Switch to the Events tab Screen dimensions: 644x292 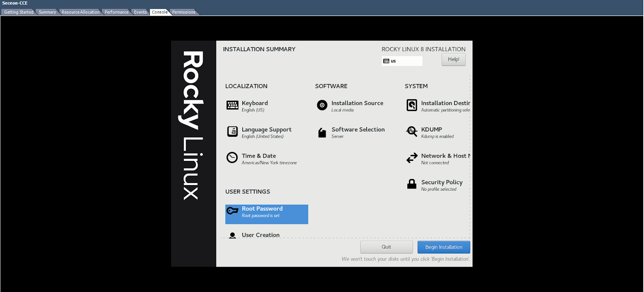click(140, 12)
